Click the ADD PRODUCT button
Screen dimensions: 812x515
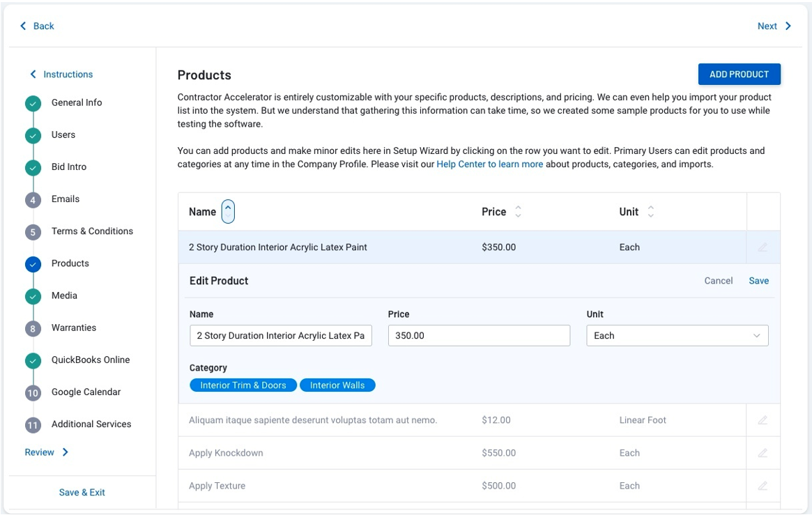[x=739, y=74]
